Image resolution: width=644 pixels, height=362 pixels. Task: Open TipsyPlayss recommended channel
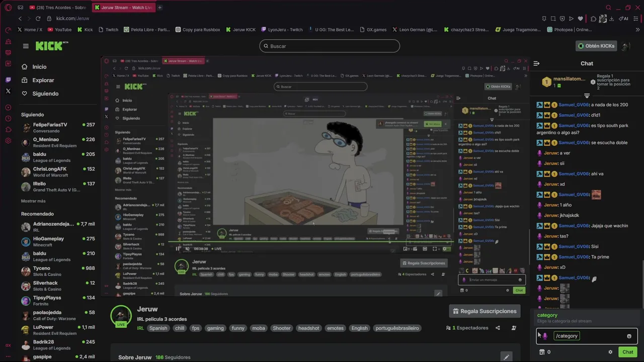pyautogui.click(x=58, y=301)
